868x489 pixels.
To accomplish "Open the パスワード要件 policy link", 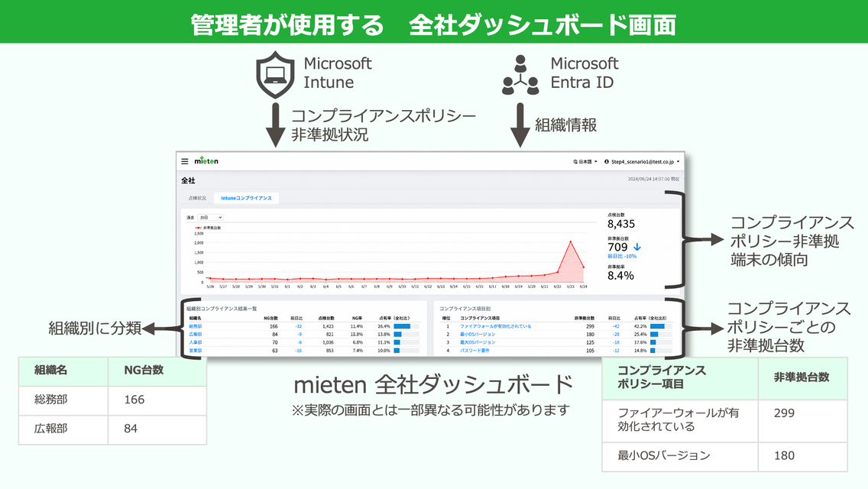I will click(x=475, y=351).
